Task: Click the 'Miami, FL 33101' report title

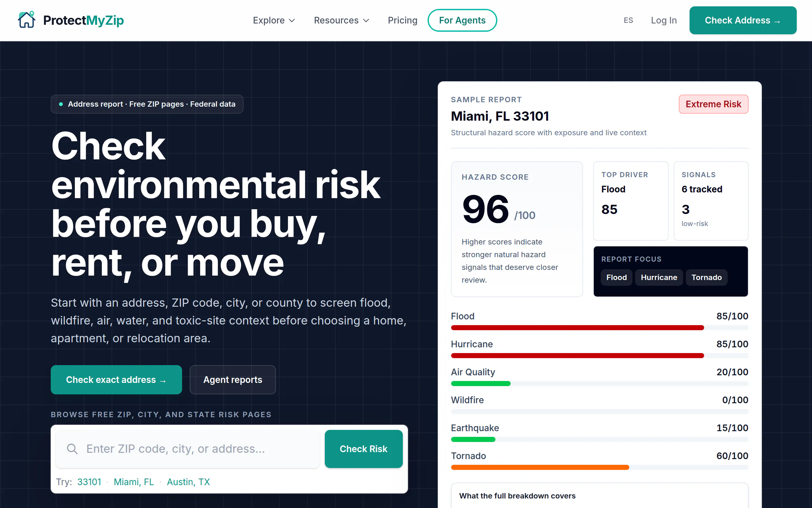Action: click(x=500, y=116)
